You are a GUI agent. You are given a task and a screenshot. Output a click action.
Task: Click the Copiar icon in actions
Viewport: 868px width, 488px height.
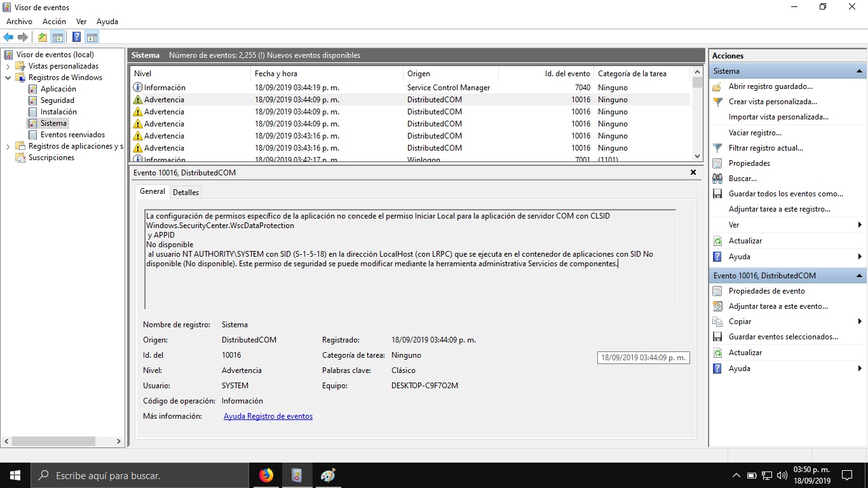coord(717,322)
